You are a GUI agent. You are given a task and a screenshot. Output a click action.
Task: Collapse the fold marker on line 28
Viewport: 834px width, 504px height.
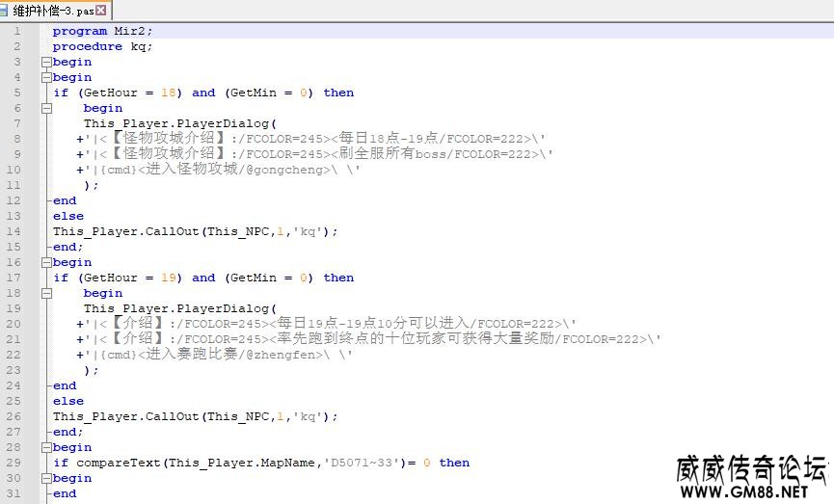[45, 447]
